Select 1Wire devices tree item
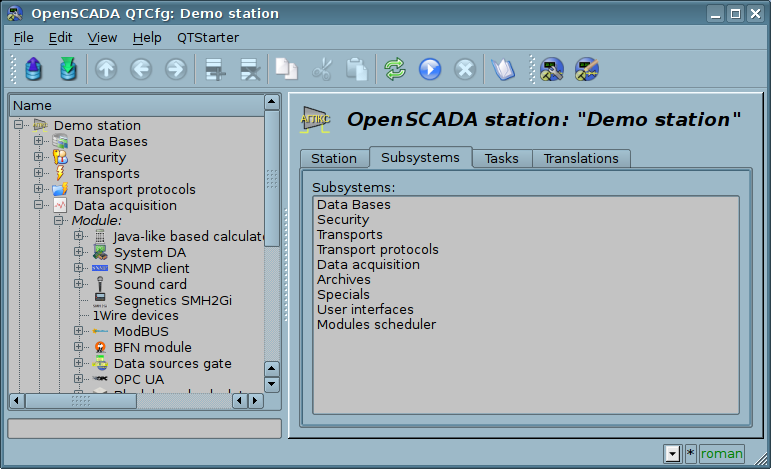This screenshot has height=469, width=771. (x=136, y=316)
